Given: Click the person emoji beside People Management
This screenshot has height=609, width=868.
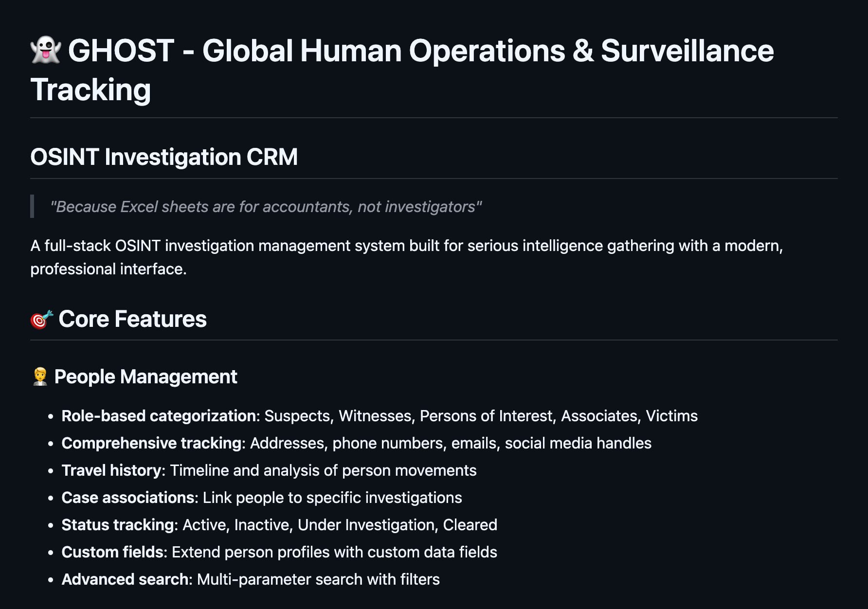Looking at the screenshot, I should coord(40,377).
